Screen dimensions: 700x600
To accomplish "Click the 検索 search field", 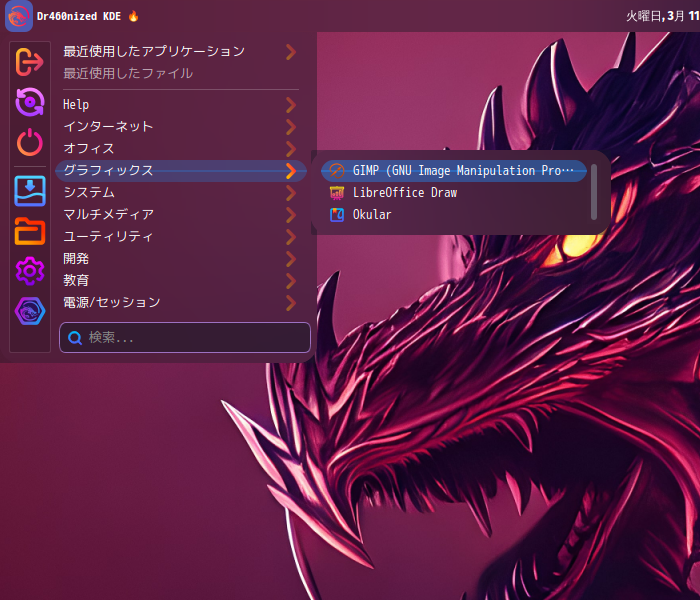I will 185,338.
